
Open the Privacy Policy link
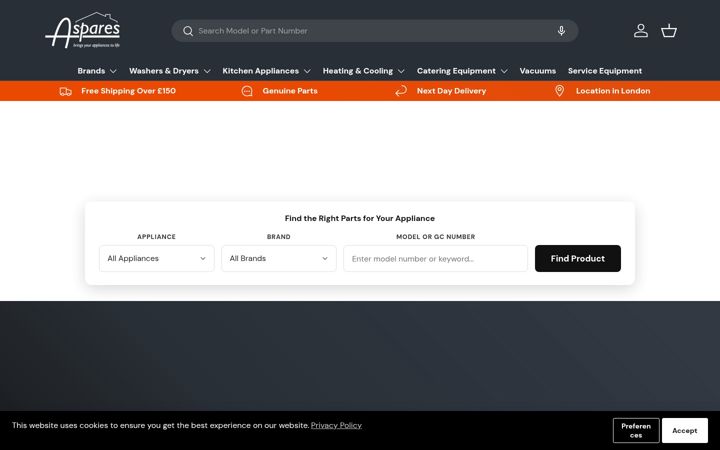click(x=336, y=425)
